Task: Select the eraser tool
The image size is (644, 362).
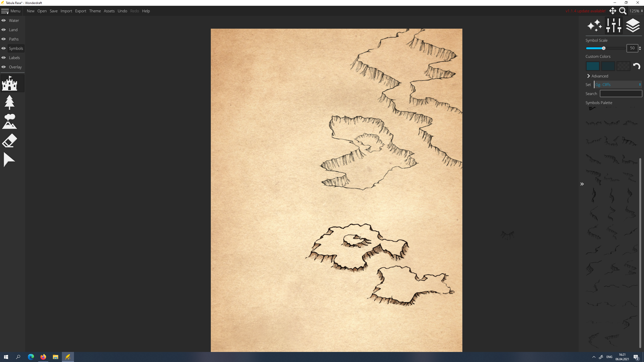Action: (x=10, y=141)
